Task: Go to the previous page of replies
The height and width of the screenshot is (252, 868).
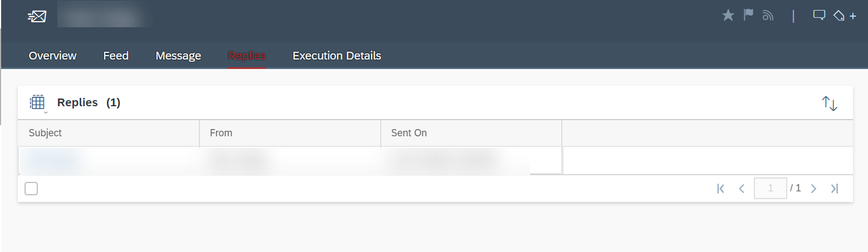Action: (741, 189)
